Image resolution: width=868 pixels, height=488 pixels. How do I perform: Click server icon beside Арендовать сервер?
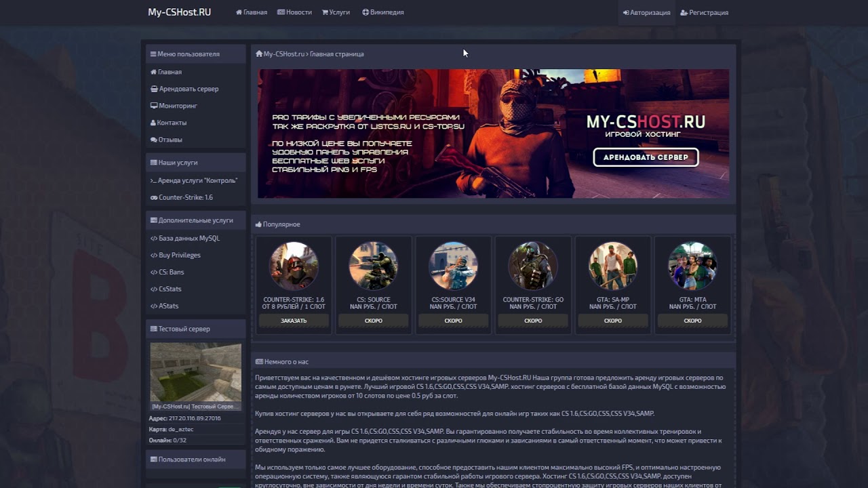click(154, 89)
